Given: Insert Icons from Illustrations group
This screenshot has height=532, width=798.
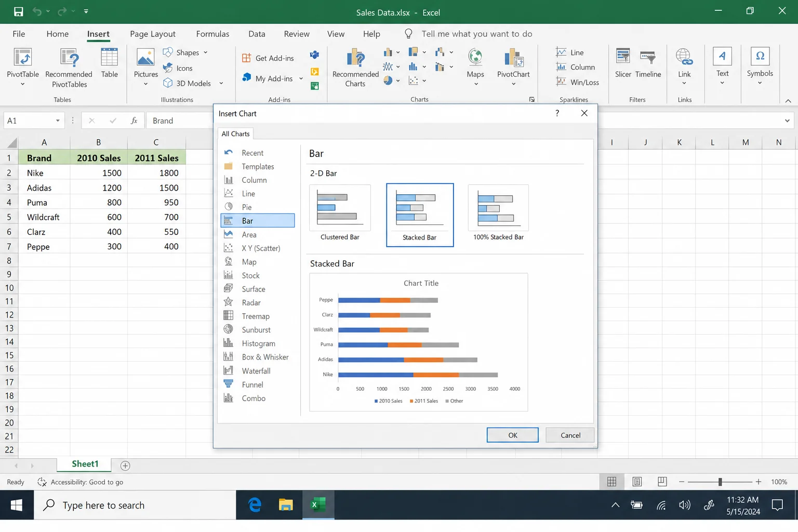Looking at the screenshot, I should click(178, 68).
